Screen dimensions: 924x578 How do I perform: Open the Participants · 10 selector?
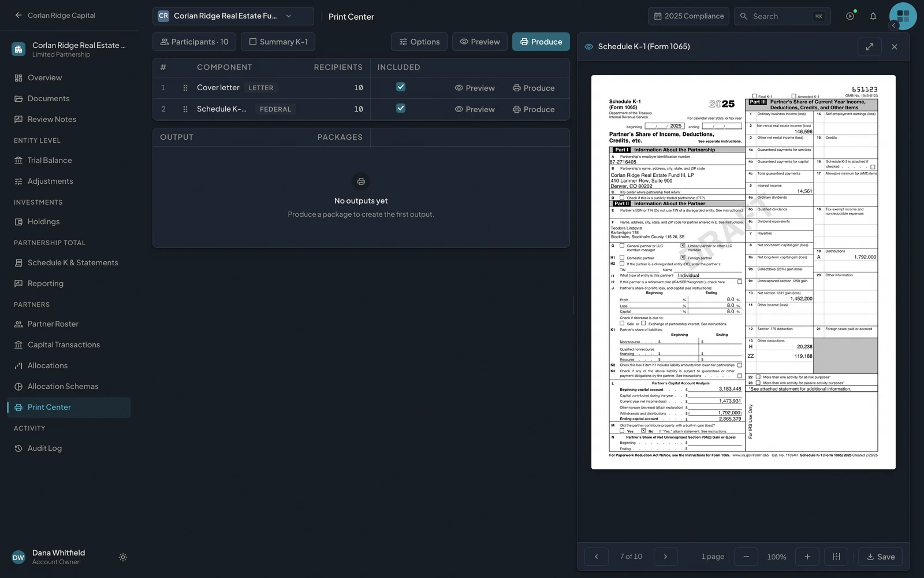click(194, 42)
